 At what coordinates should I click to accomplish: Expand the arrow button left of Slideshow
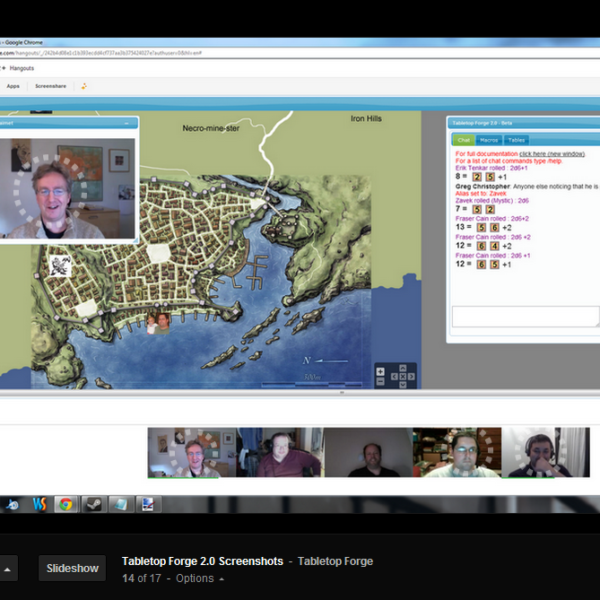click(x=8, y=569)
